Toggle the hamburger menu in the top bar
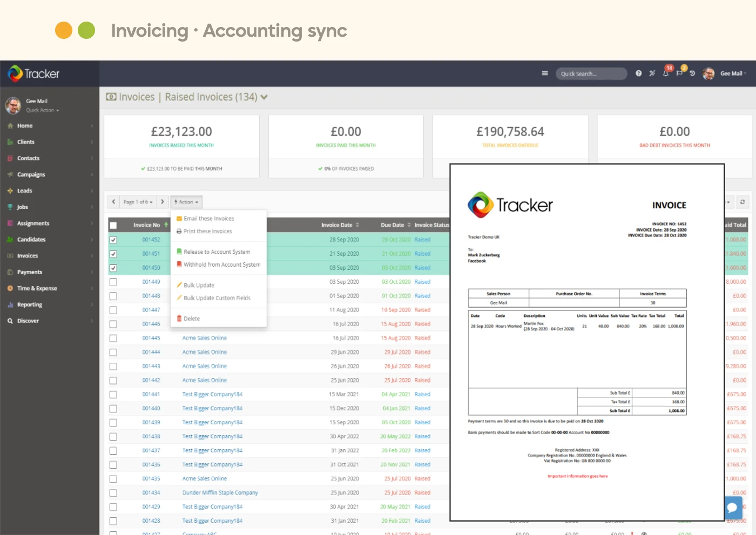This screenshot has height=535, width=756. point(545,73)
